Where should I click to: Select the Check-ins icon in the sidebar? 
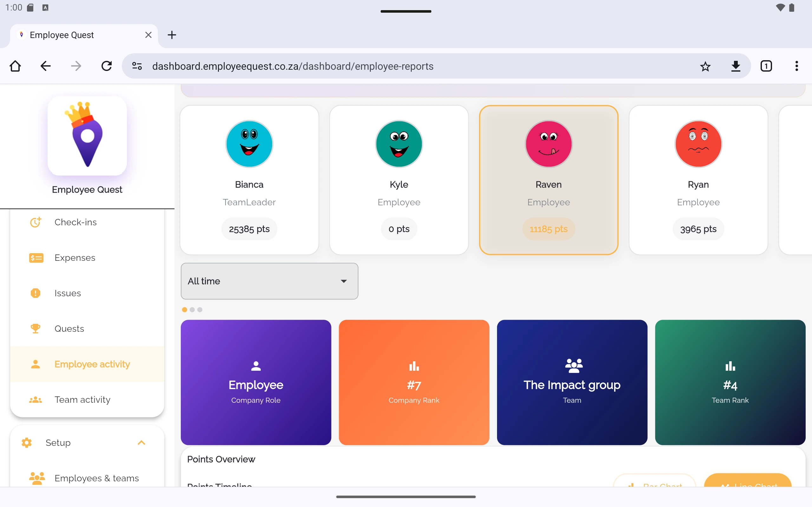tap(36, 222)
